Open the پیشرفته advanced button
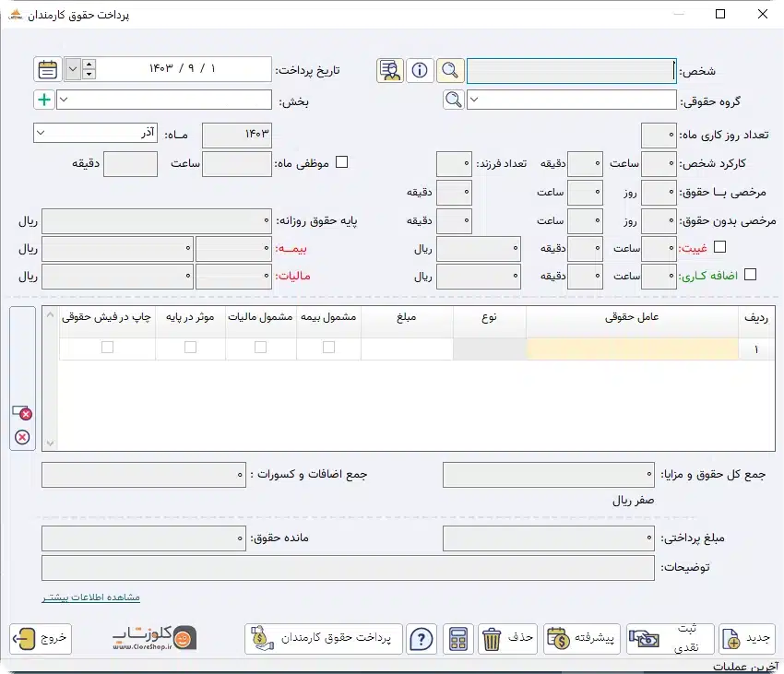 (582, 638)
